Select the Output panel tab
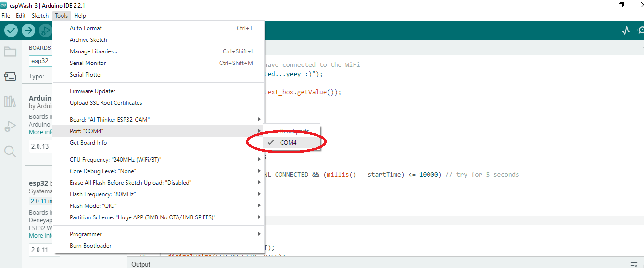The image size is (644, 268). pos(141,264)
